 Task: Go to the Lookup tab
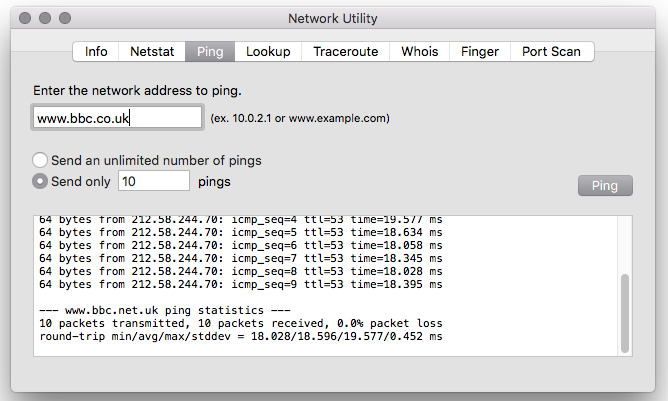click(268, 51)
